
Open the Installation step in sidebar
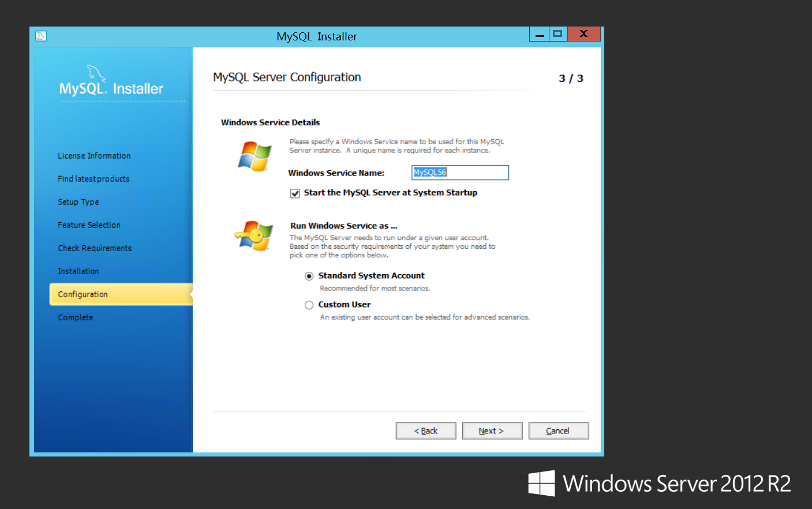(78, 271)
